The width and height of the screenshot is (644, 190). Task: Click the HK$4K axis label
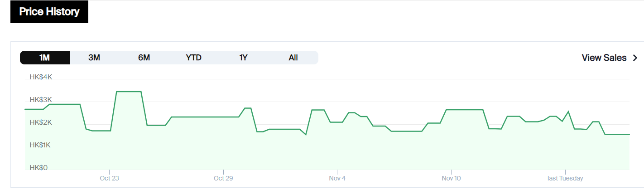pos(41,77)
